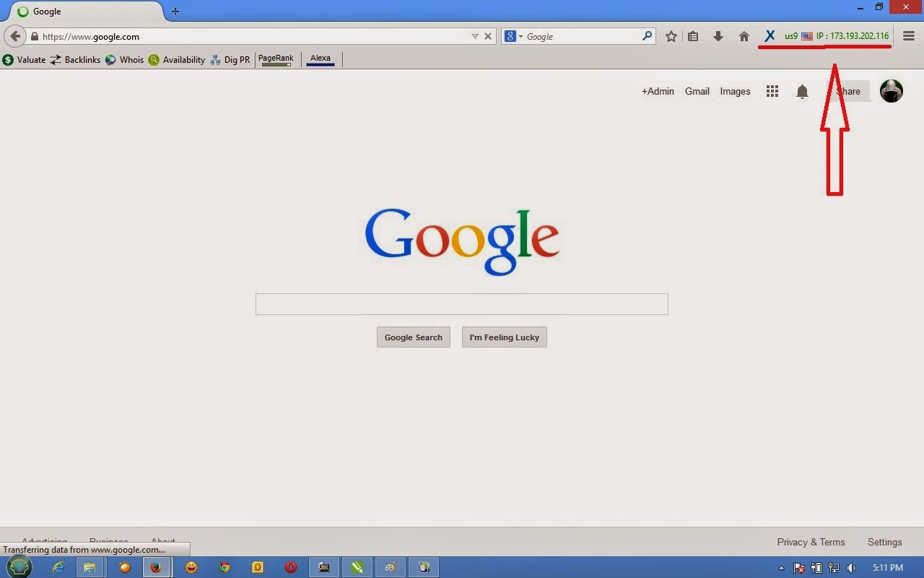The image size is (924, 578).
Task: Click the padlock site identity icon
Action: [x=34, y=37]
